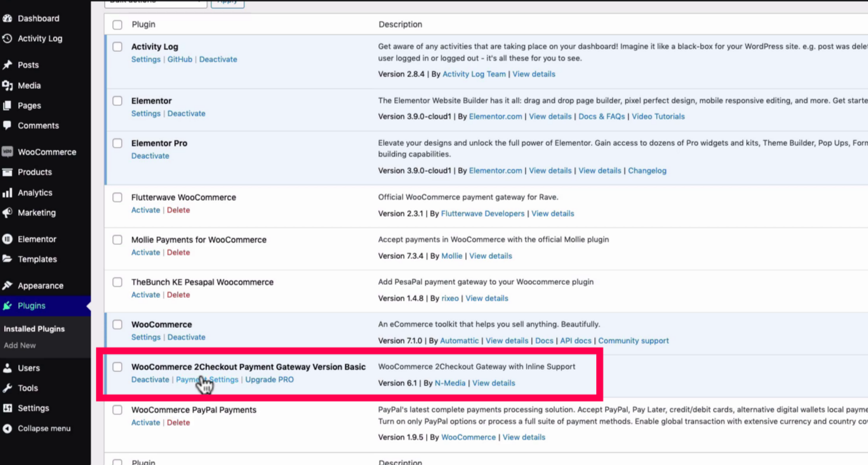Activate Mollie Payments for WooCommerce

[146, 253]
